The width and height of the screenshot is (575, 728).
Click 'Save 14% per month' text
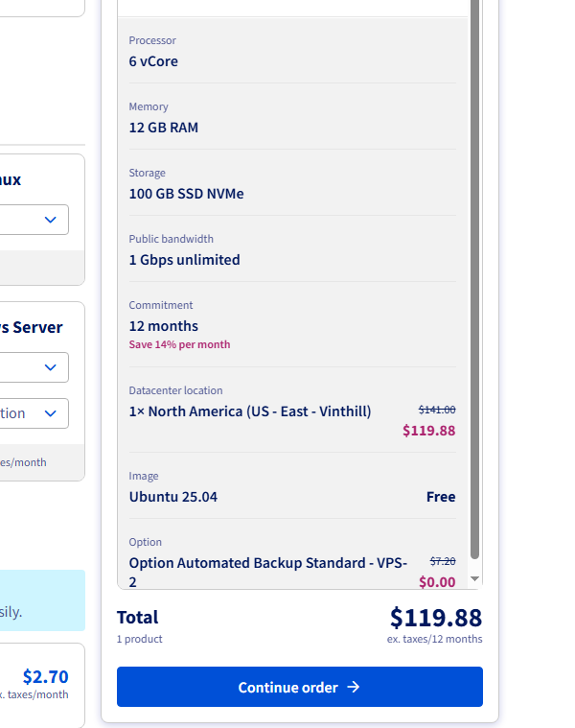pyautogui.click(x=179, y=344)
